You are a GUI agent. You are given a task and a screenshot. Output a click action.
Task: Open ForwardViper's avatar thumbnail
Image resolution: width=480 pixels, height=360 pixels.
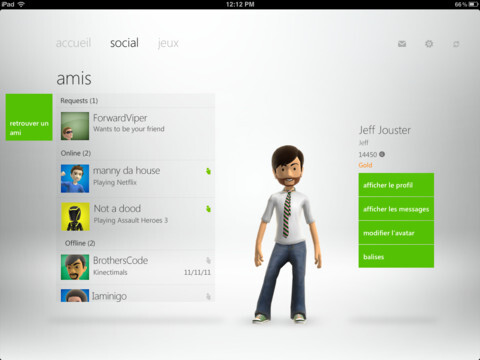coord(75,126)
